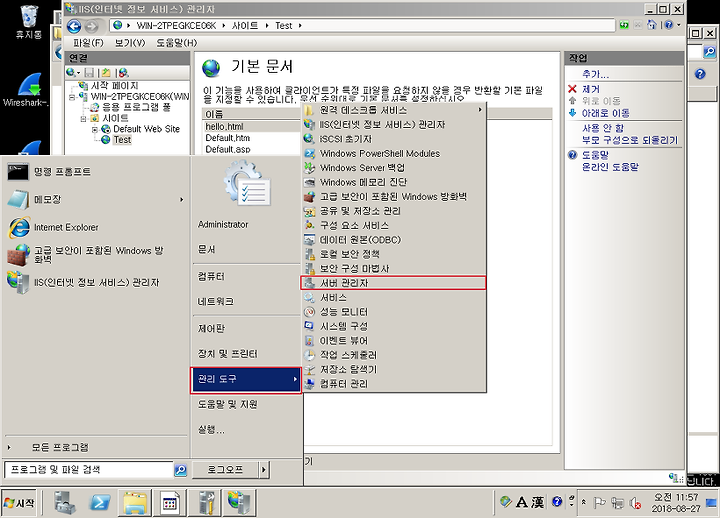
Task: Click the search magnifier button in Start menu
Action: point(180,470)
